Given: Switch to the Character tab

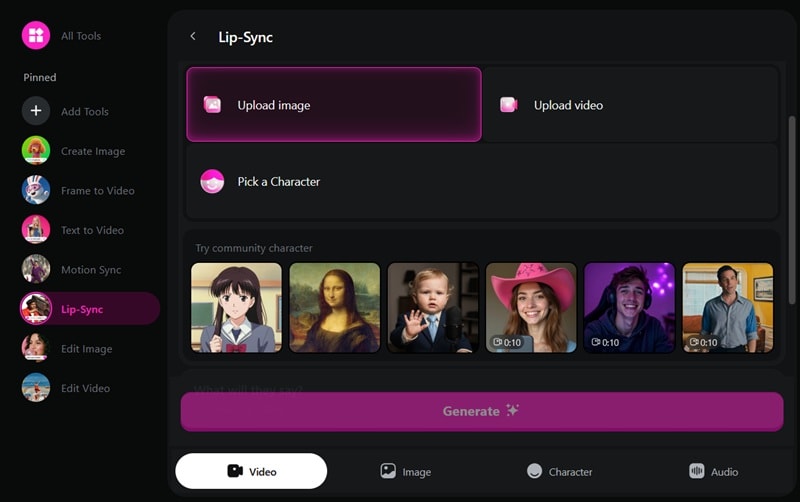Looking at the screenshot, I should 559,471.
